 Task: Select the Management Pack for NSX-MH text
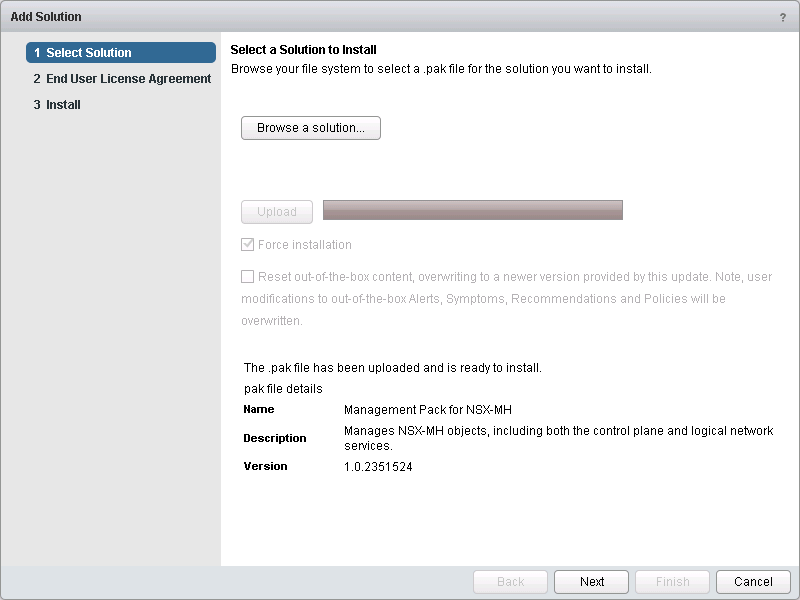click(428, 410)
